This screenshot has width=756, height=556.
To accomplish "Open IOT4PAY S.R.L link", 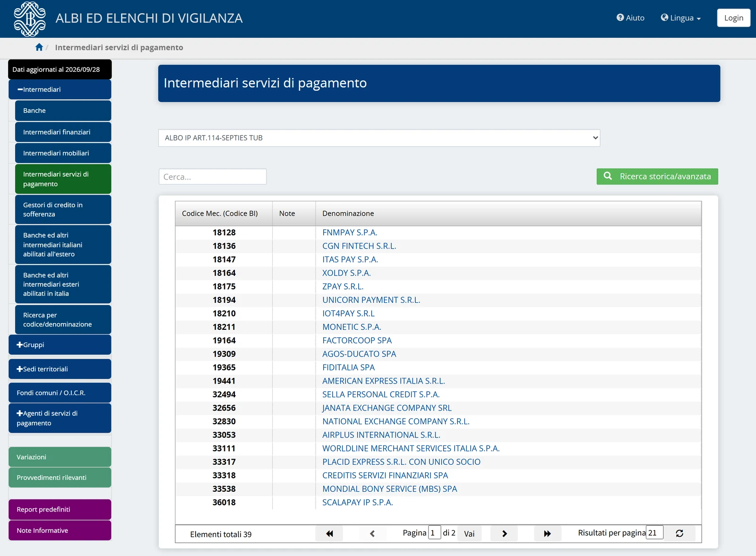I will click(x=348, y=314).
